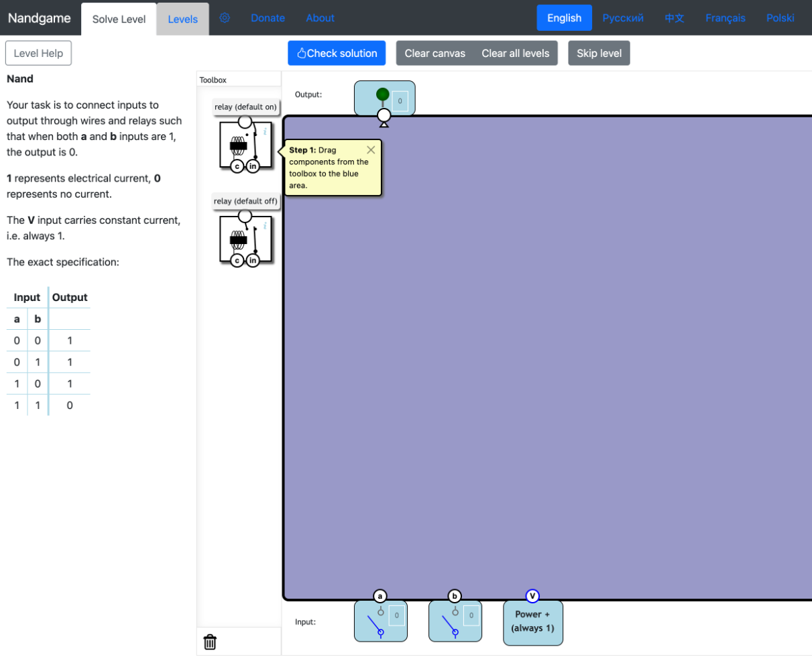
Task: Click the green output lamp indicator
Action: tap(383, 94)
